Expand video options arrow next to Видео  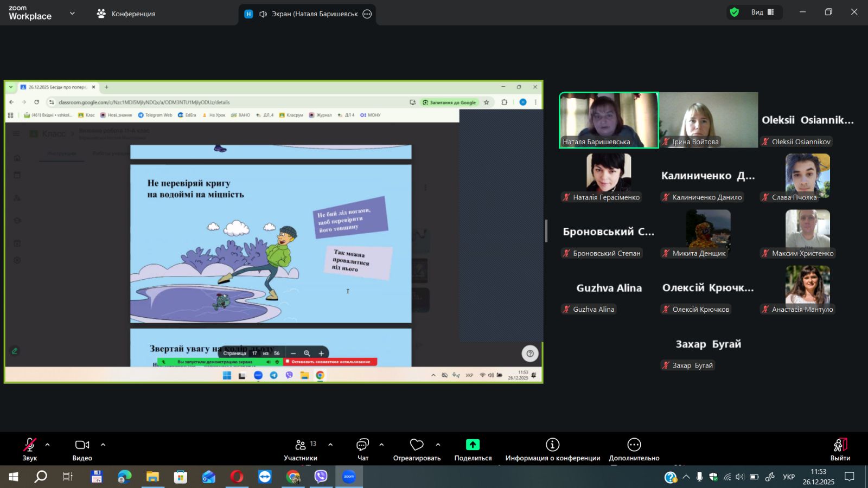[103, 445]
